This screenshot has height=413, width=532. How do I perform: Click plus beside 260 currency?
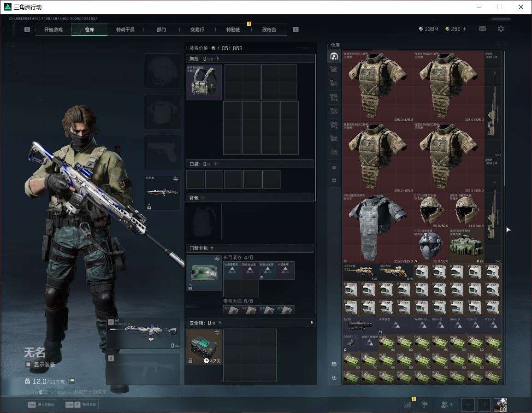[x=465, y=29]
